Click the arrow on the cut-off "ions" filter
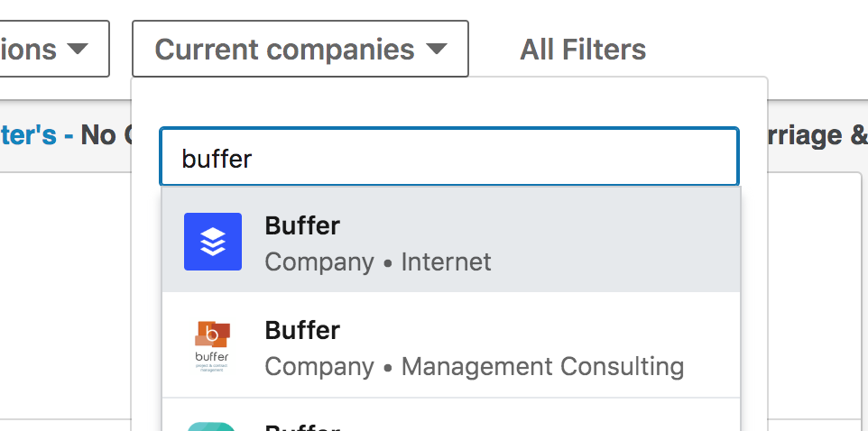The height and width of the screenshot is (431, 868). pyautogui.click(x=78, y=49)
